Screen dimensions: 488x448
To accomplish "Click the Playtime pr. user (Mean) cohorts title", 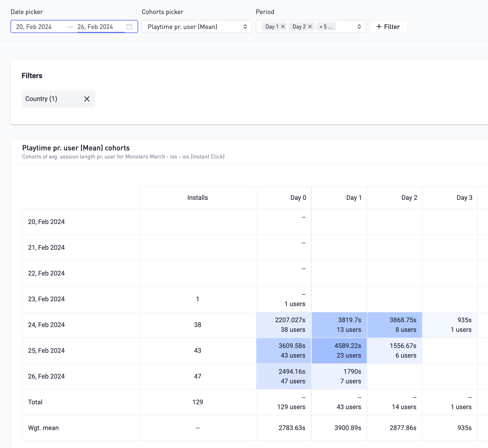I will tap(76, 148).
